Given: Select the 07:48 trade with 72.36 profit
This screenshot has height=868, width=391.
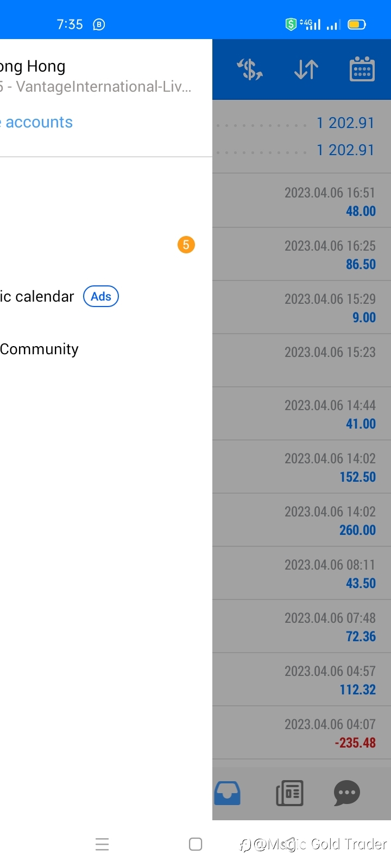Looking at the screenshot, I should pos(302,627).
